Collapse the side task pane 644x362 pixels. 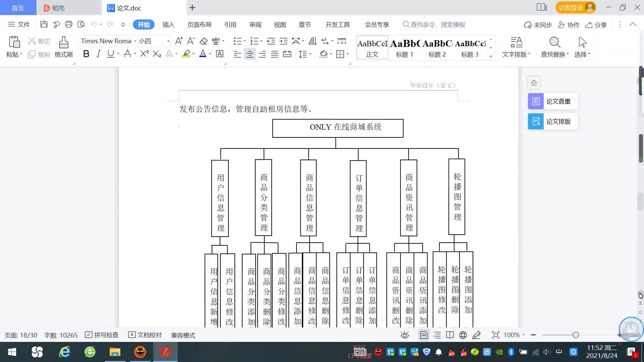[x=534, y=82]
